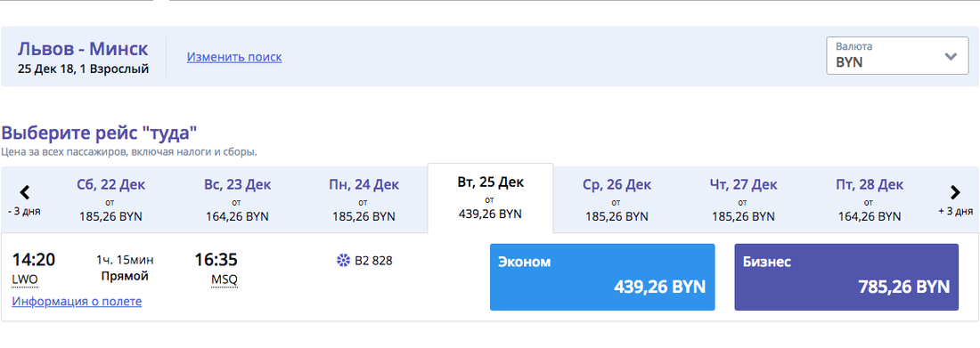Switch to Пн, 24 Дек date
Screen dimensions: 980x348
tap(363, 200)
